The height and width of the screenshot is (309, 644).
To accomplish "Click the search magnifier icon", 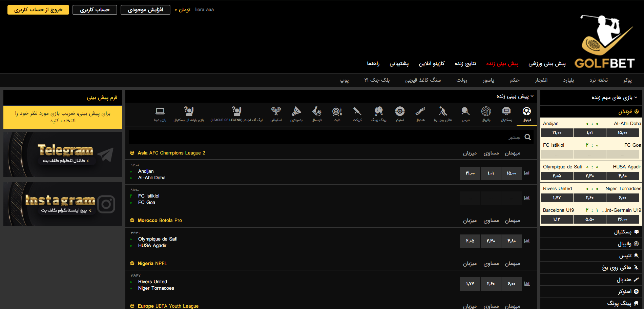I will pyautogui.click(x=527, y=137).
